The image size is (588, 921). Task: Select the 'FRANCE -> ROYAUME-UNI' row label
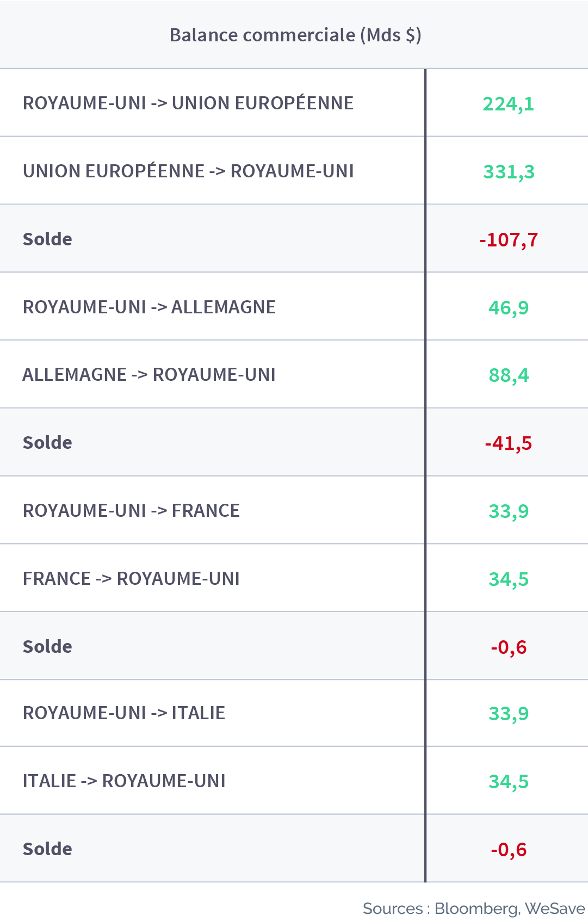coord(131,578)
